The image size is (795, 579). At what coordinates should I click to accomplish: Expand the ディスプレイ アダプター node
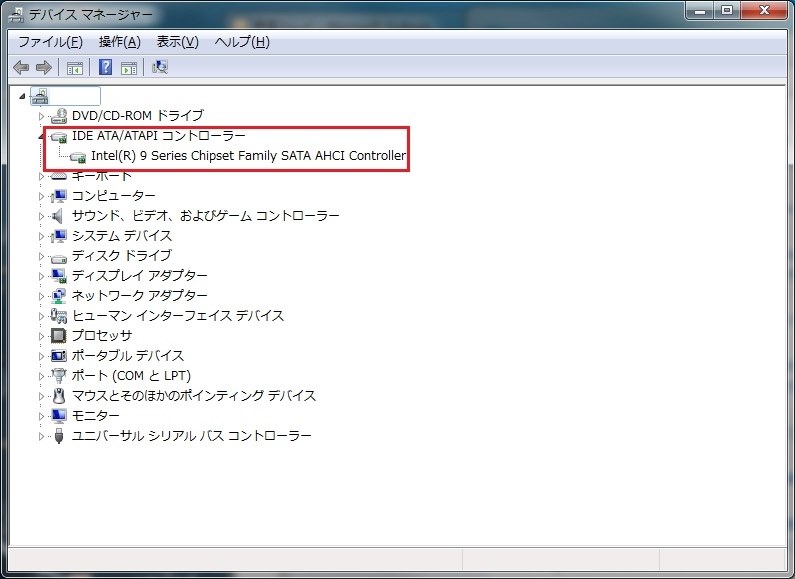[x=42, y=276]
